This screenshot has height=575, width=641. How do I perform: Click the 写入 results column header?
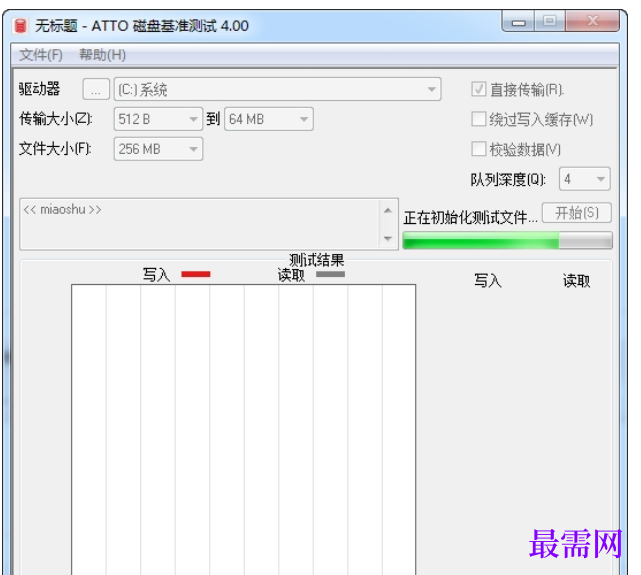pyautogui.click(x=488, y=281)
